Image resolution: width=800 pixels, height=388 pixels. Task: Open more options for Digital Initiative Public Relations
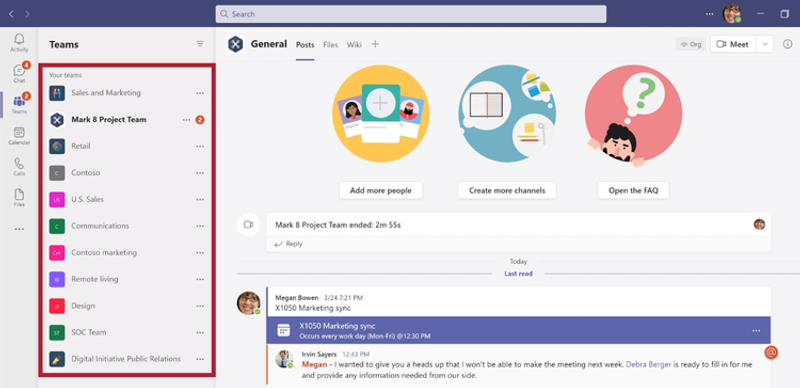[200, 359]
